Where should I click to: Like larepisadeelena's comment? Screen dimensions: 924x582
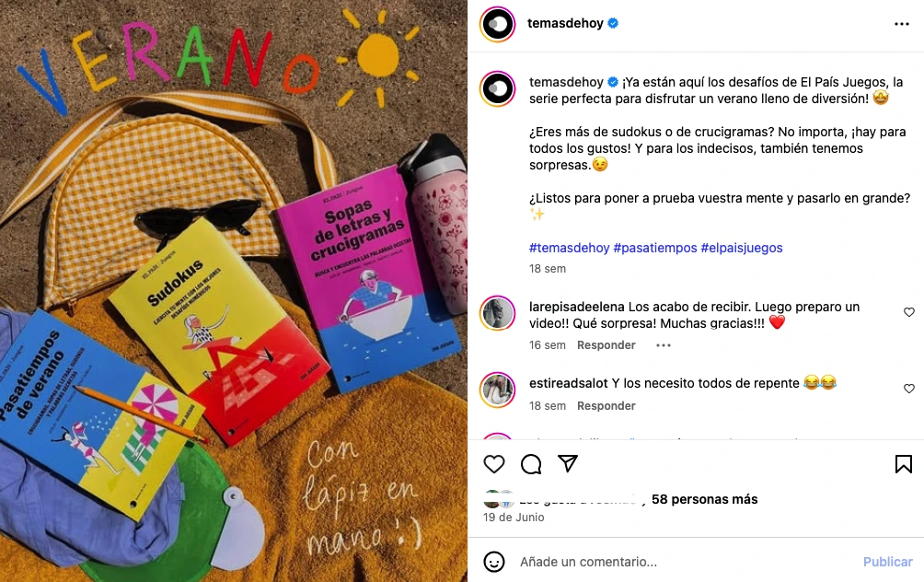click(x=909, y=312)
